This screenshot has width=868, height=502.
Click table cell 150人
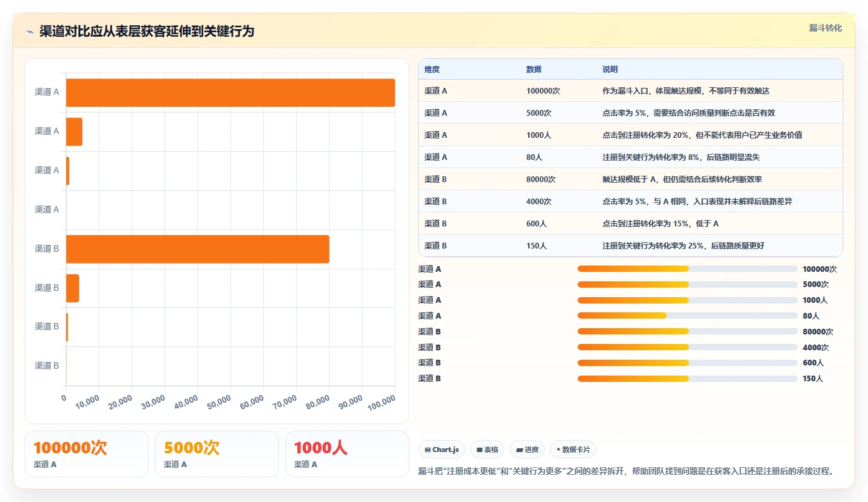(x=536, y=246)
